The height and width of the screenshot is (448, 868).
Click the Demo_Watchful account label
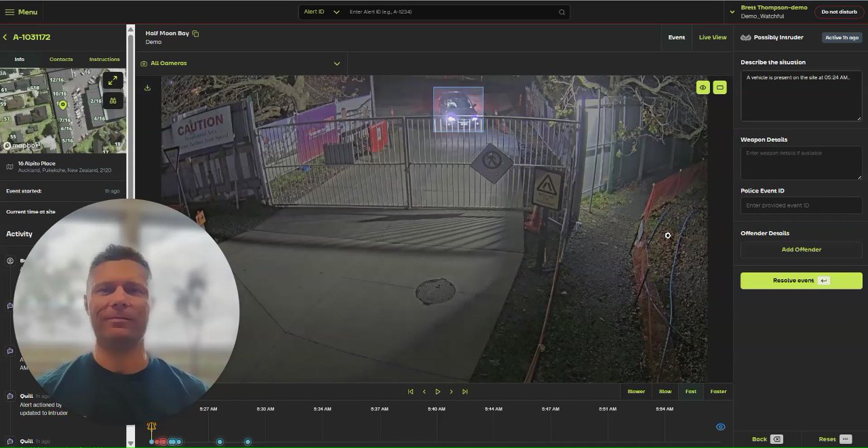[762, 16]
